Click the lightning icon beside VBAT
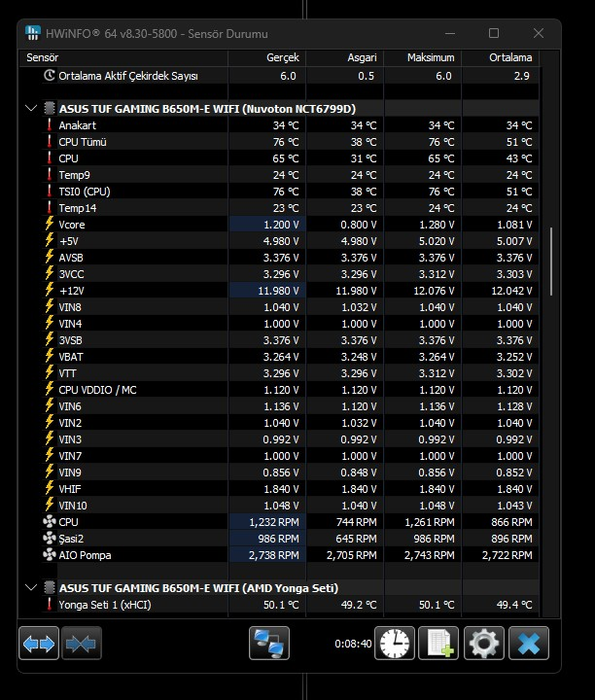The width and height of the screenshot is (595, 700). (x=50, y=356)
